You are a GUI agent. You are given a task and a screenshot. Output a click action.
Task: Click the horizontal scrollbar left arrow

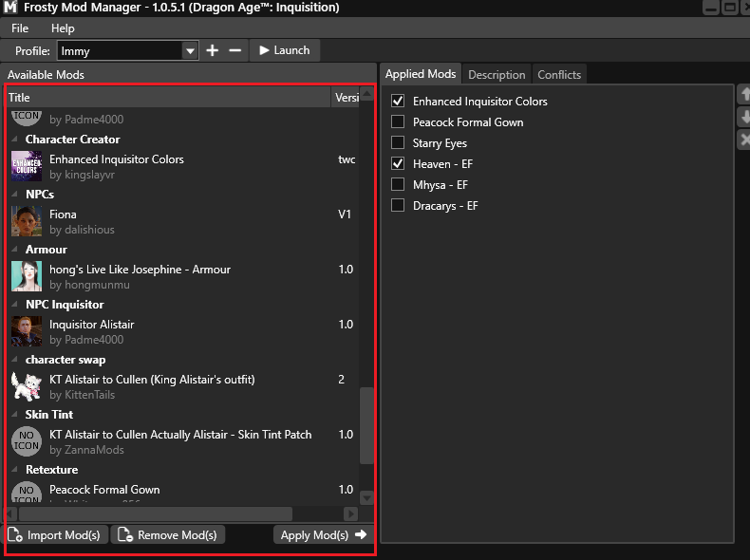point(11,514)
